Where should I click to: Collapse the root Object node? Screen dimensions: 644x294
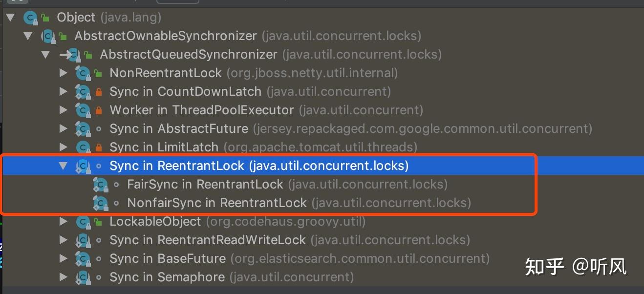click(10, 18)
